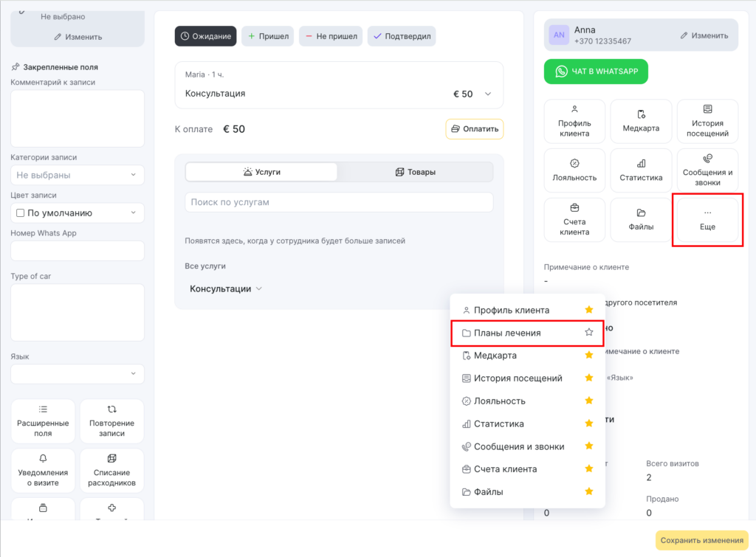Click the Еще more options tile
Viewport: 756px width, 557px height.
tap(707, 220)
